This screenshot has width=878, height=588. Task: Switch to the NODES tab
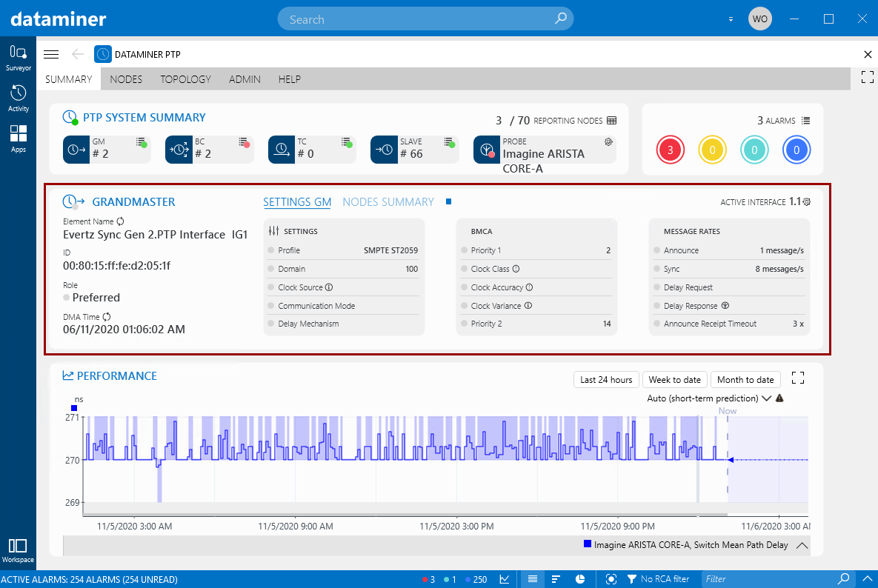pos(126,79)
